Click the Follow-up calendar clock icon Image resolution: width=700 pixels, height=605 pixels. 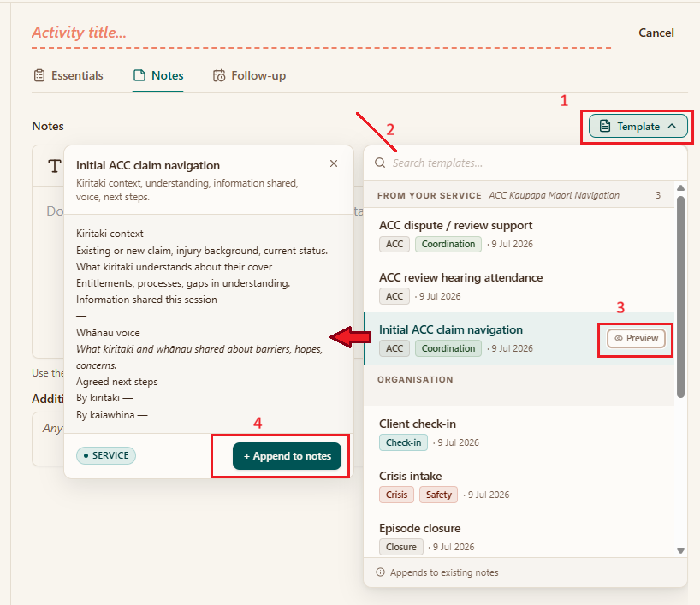coord(219,75)
